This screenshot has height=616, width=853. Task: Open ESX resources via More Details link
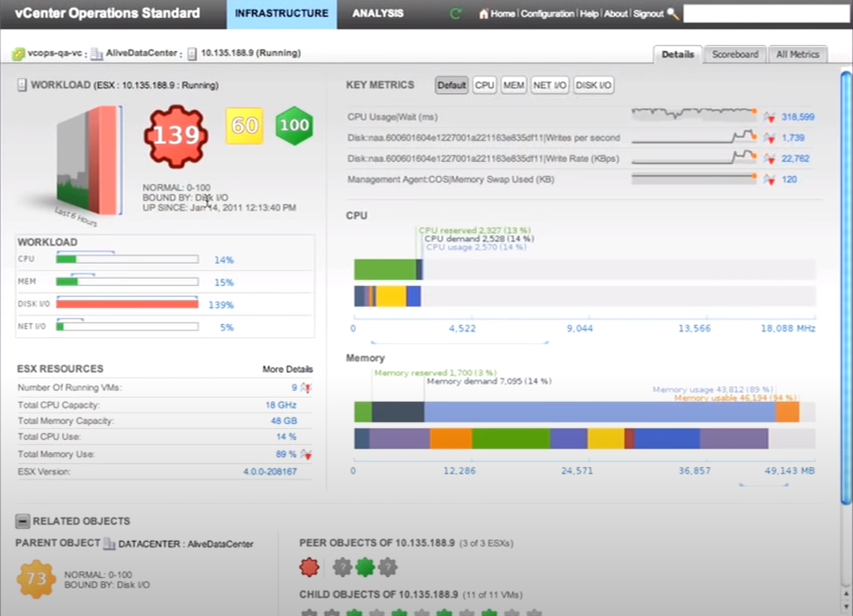tap(288, 369)
